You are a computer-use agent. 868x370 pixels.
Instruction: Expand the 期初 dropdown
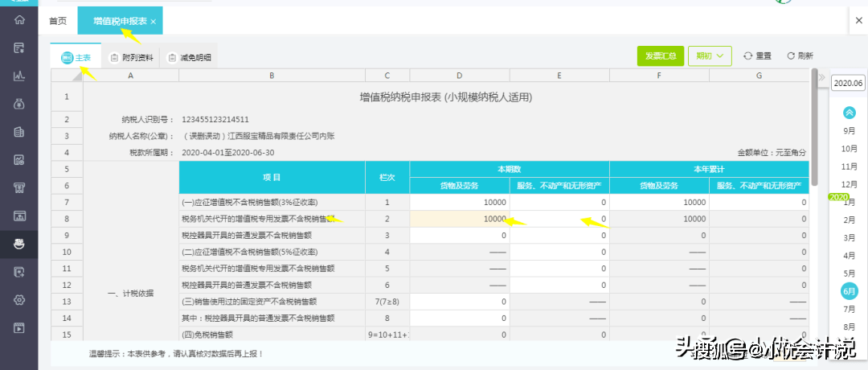pos(710,56)
